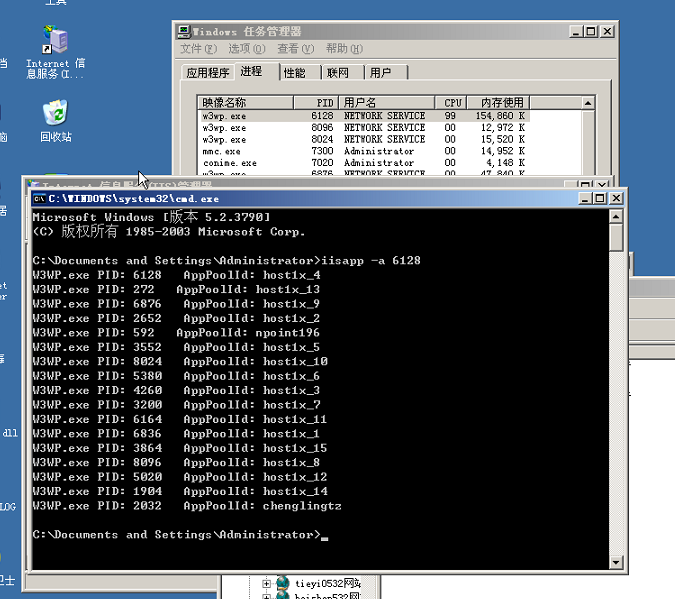This screenshot has height=599, width=675.
Task: Switch to the 应用程序 tab
Action: point(207,73)
